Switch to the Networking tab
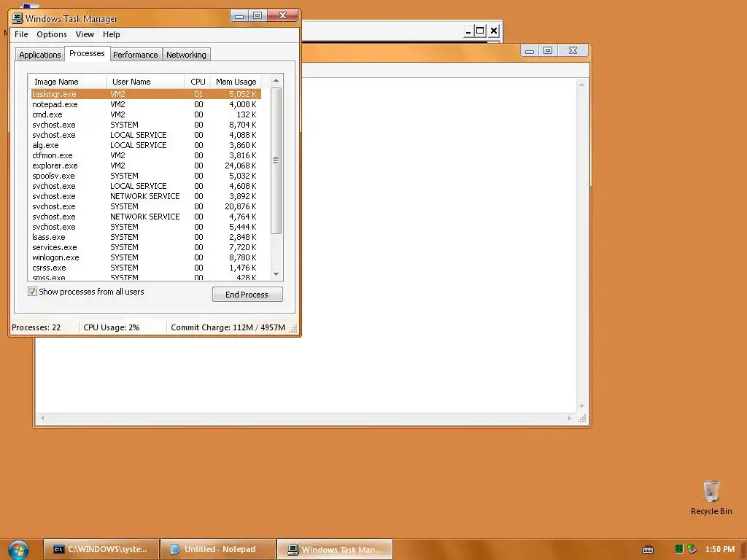Screen dimensions: 747x560 click(x=186, y=55)
